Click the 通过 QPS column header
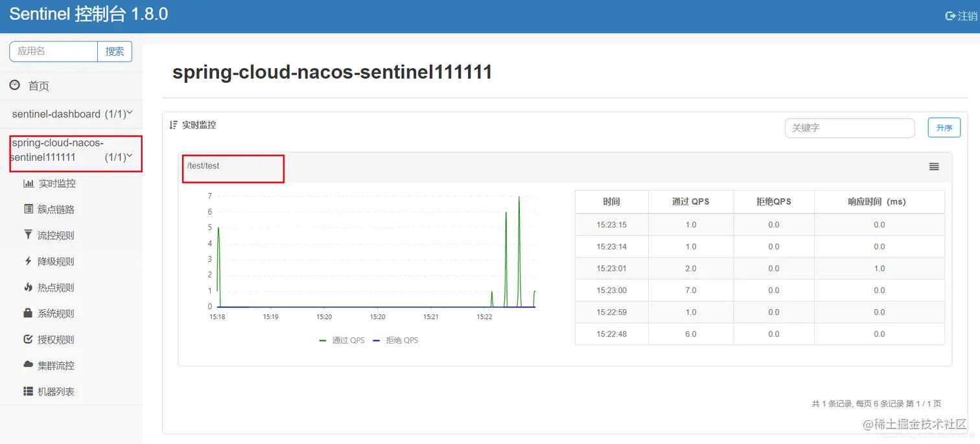 pyautogui.click(x=691, y=202)
